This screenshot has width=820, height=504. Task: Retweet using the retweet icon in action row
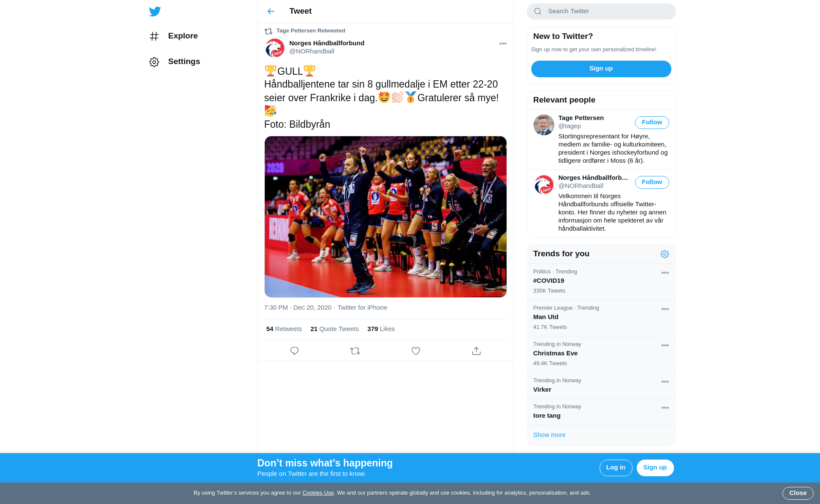click(355, 351)
